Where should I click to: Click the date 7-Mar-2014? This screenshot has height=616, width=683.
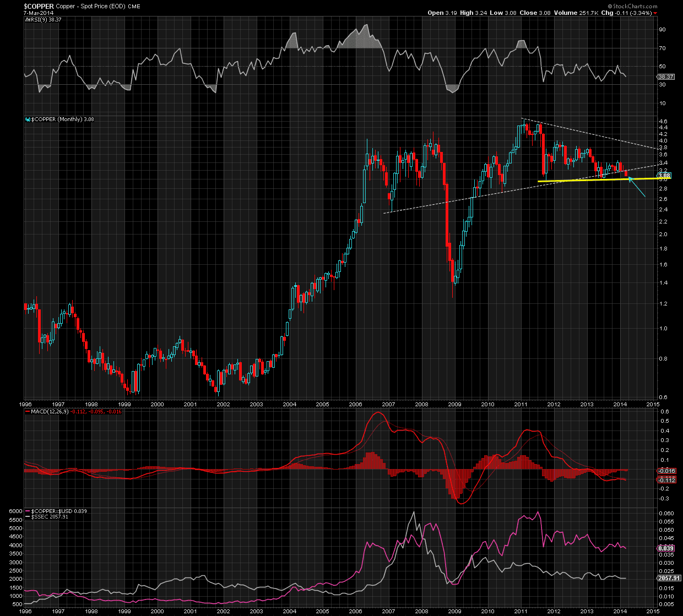(x=39, y=13)
